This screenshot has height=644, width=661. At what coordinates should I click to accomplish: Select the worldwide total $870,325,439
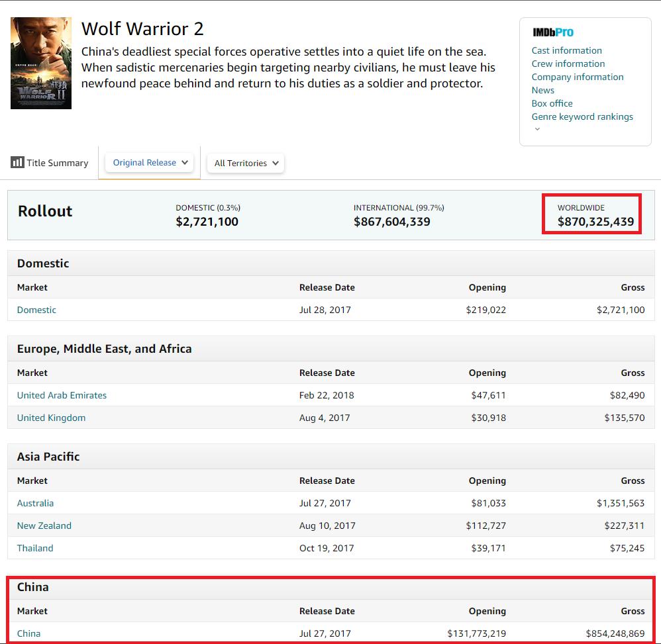tap(595, 222)
